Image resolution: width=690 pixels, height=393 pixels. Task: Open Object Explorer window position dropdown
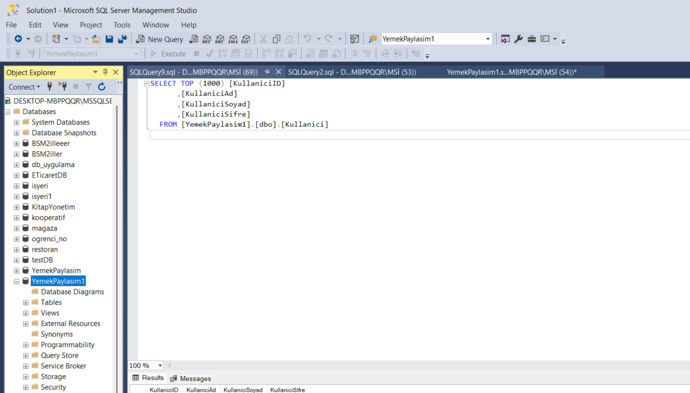[x=95, y=72]
